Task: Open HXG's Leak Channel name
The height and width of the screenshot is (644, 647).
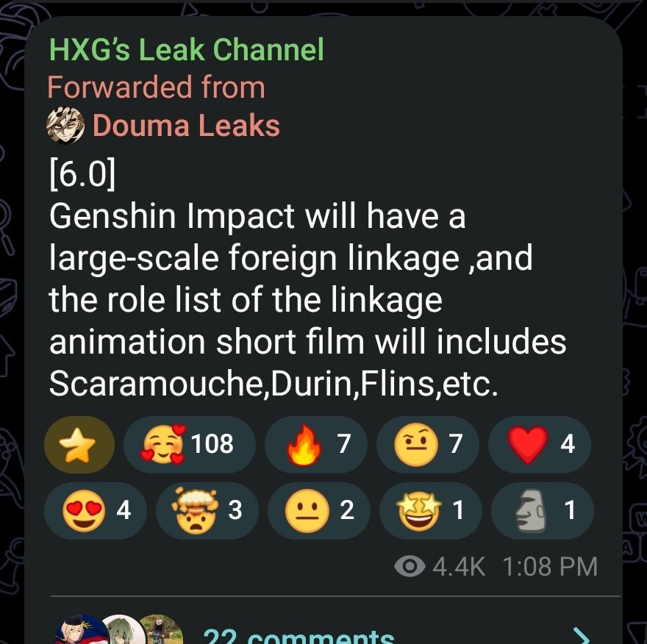Action: click(x=187, y=49)
